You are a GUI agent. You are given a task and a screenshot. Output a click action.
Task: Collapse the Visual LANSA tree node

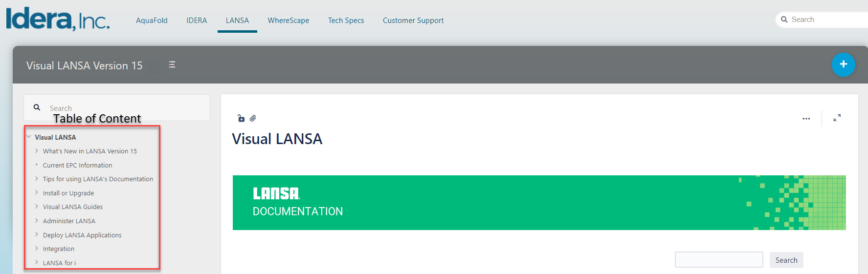coord(29,137)
